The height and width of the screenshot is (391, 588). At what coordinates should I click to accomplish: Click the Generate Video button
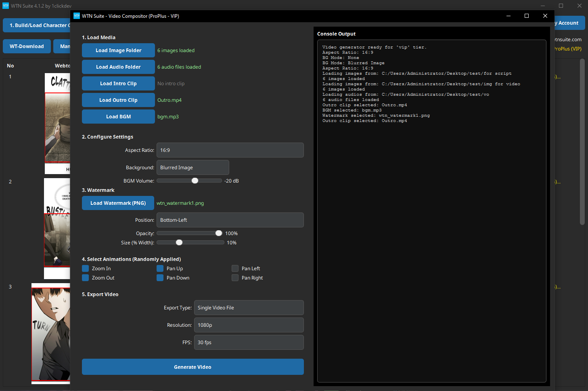coord(193,367)
